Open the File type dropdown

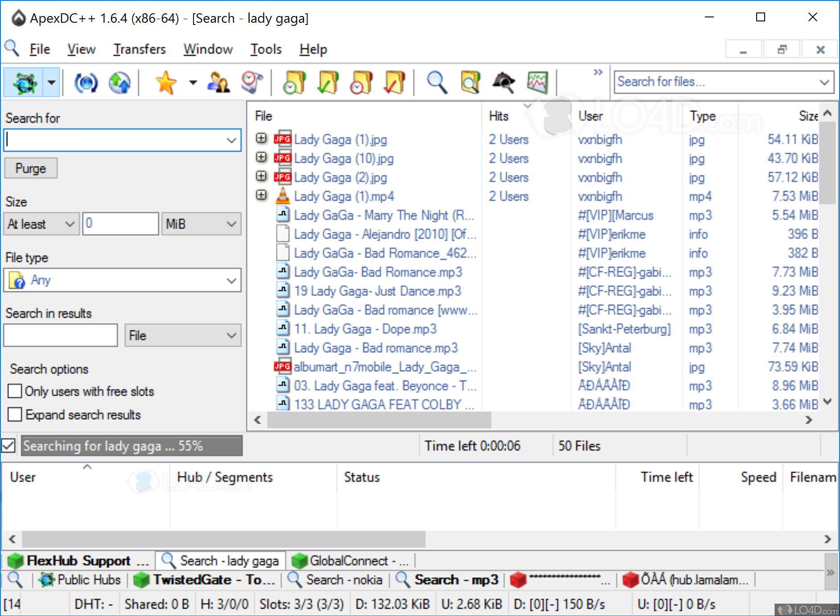122,280
